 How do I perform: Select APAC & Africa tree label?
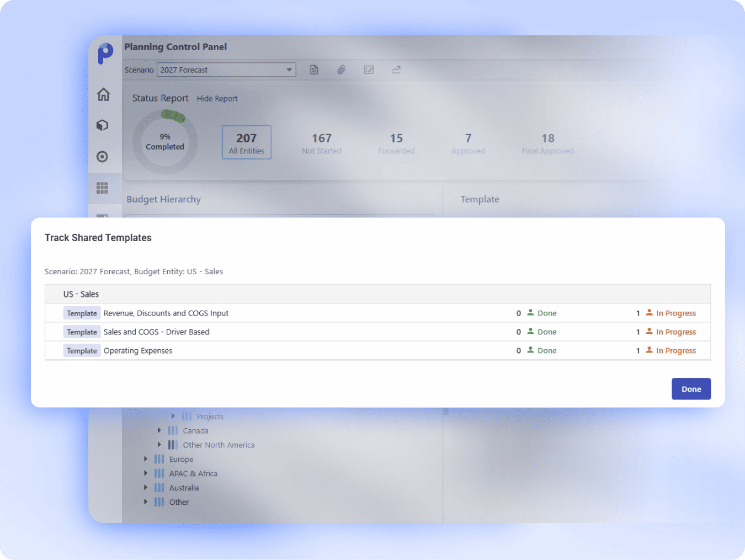[x=193, y=474]
